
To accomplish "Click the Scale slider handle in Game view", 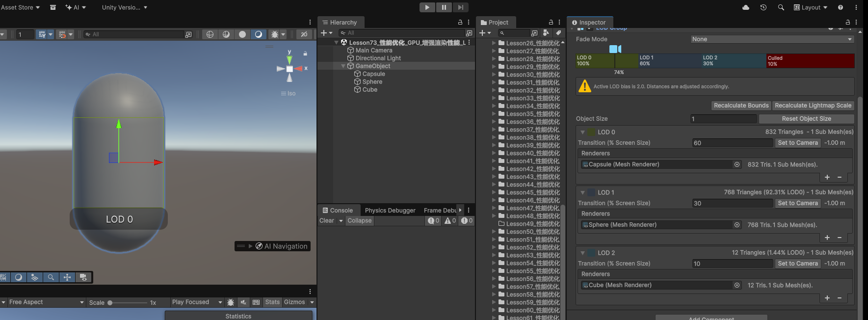I will point(110,303).
